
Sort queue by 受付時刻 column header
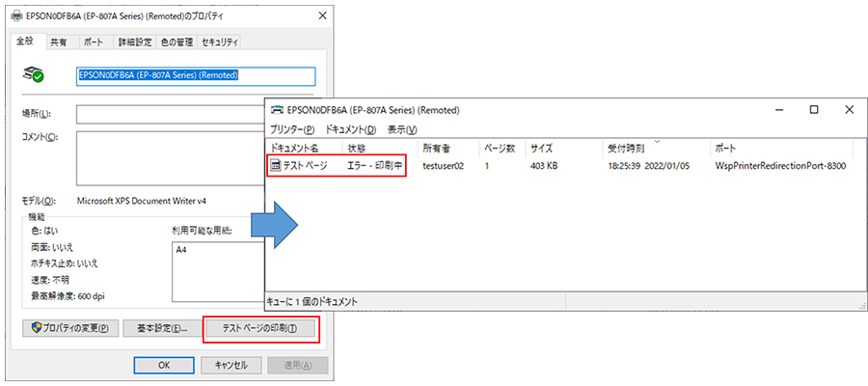click(656, 149)
